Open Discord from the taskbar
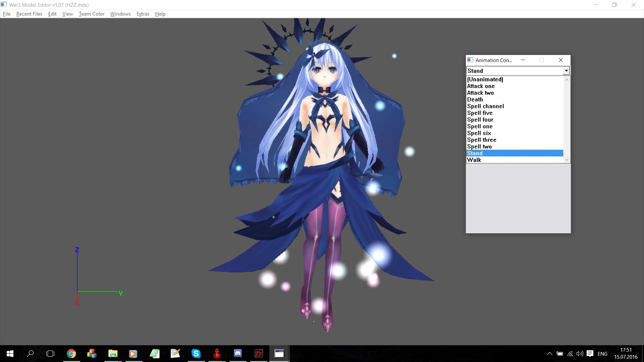Image resolution: width=644 pixels, height=362 pixels. [x=238, y=354]
